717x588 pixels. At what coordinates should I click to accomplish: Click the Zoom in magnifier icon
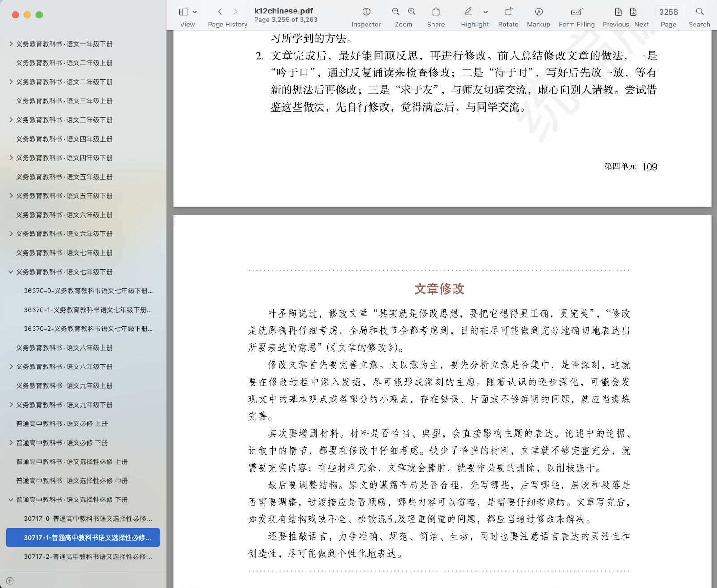[x=412, y=12]
